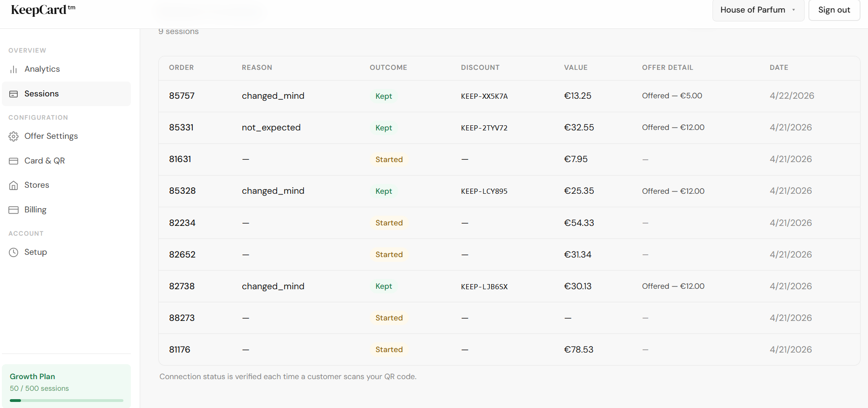Click the Stores house icon
Viewport: 868px width, 408px height.
point(14,185)
